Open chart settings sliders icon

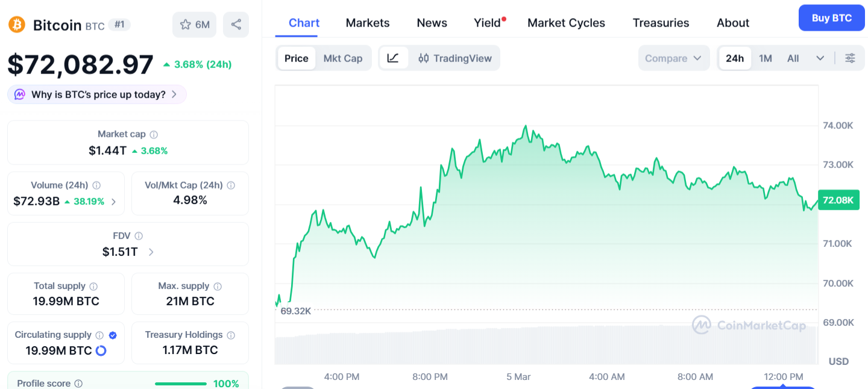click(850, 58)
